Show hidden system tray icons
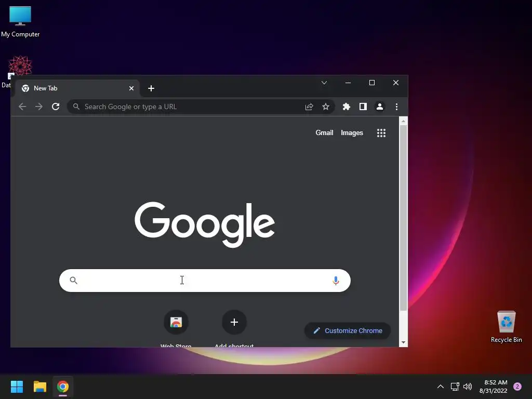Viewport: 532px width, 399px height. click(x=441, y=387)
